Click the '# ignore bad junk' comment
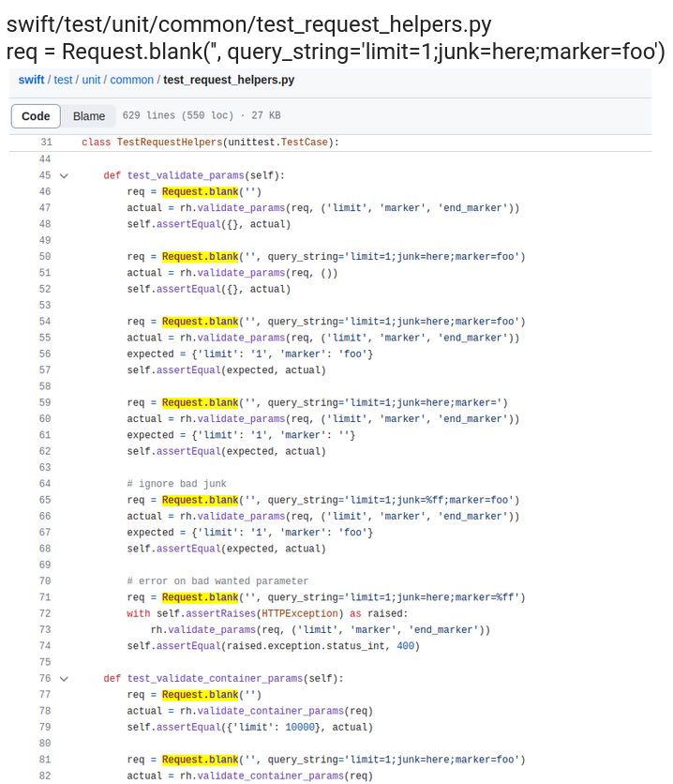The image size is (673, 784). coord(177,484)
